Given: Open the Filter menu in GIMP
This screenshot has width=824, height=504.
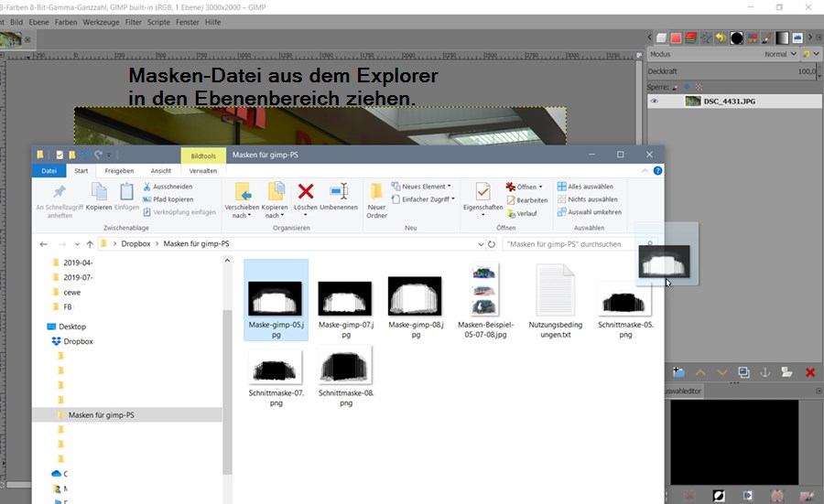Looking at the screenshot, I should point(134,21).
